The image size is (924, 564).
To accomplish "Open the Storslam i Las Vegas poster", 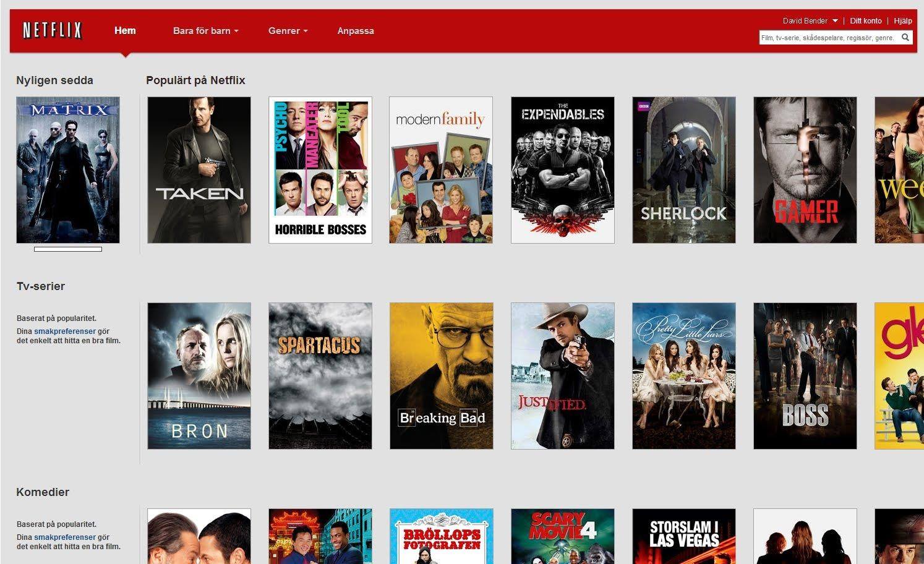I will 684,536.
